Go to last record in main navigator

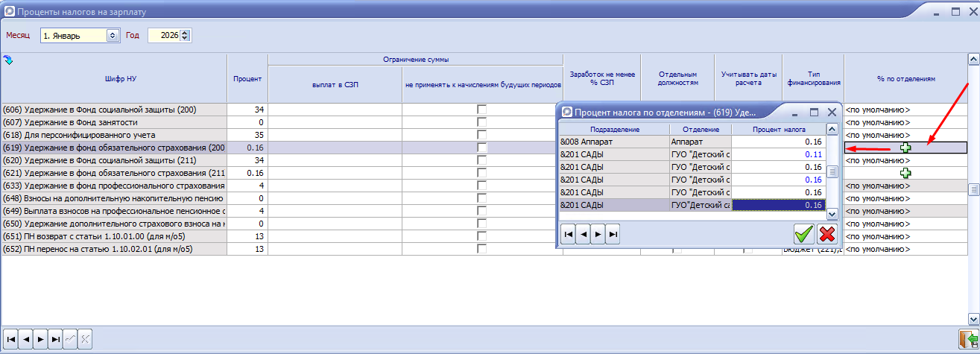pyautogui.click(x=56, y=338)
